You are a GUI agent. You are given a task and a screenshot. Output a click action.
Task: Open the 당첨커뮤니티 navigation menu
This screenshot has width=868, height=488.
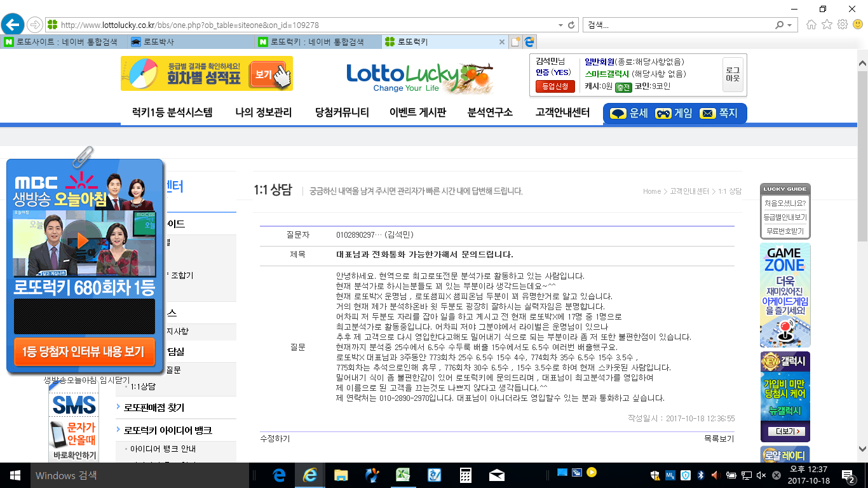pos(342,113)
